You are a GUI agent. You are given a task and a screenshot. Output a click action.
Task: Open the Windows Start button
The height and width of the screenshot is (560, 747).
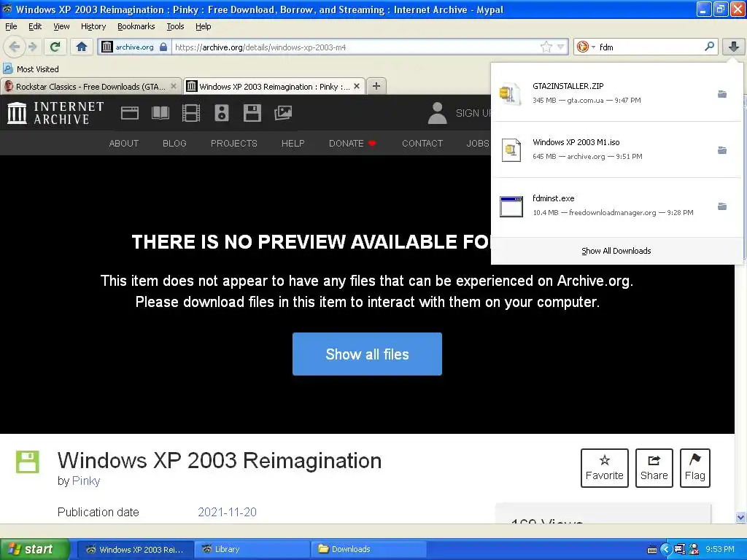(35, 549)
